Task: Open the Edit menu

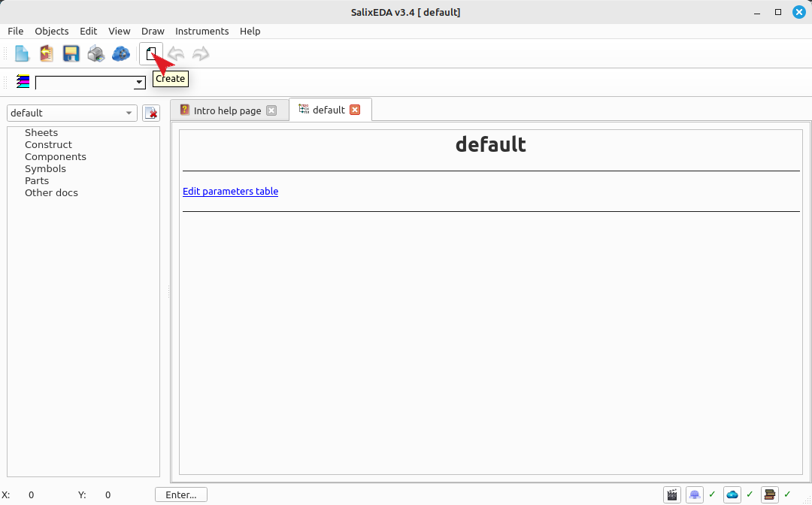Action: 89,31
